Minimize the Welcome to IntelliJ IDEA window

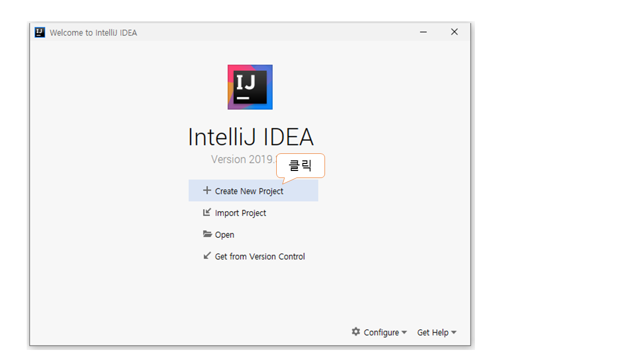click(424, 32)
